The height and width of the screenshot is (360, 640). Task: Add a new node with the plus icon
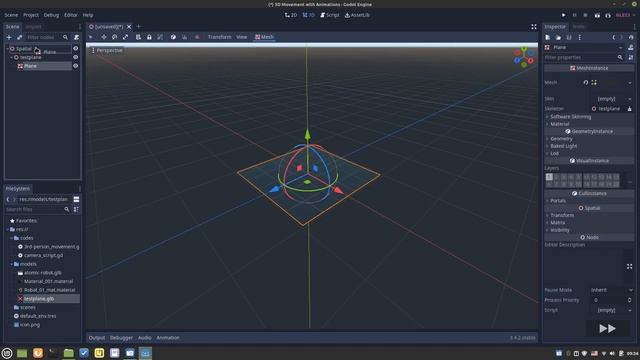pos(9,37)
